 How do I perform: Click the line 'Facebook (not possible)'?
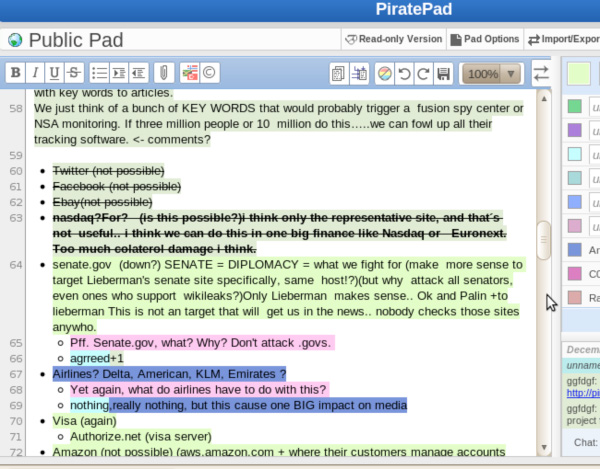tap(117, 186)
